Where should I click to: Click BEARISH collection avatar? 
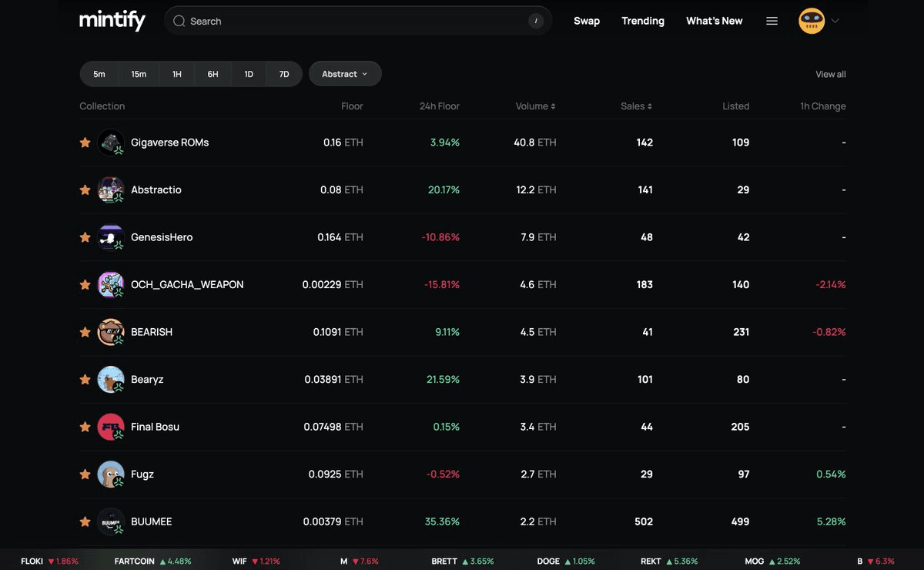(111, 332)
